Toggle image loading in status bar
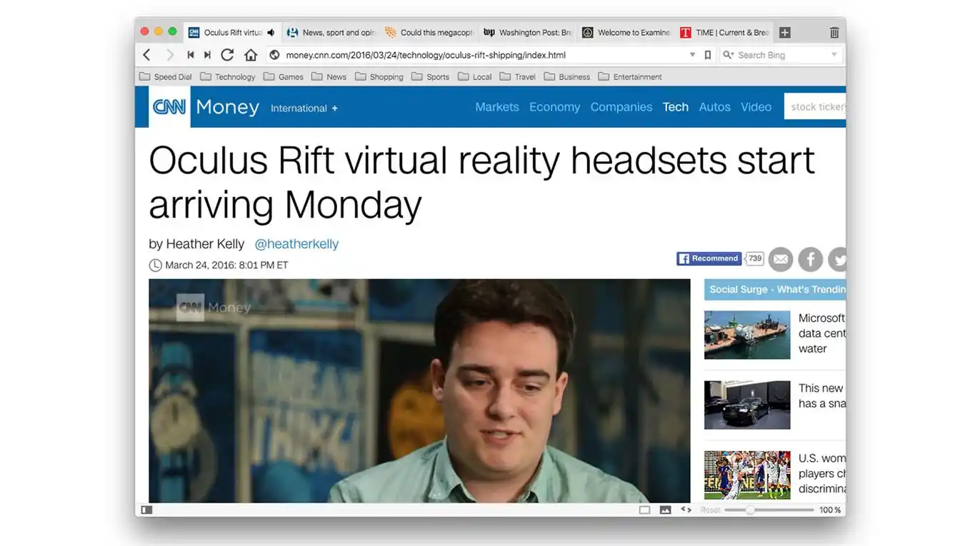Screen dimensions: 980x546 (x=665, y=510)
